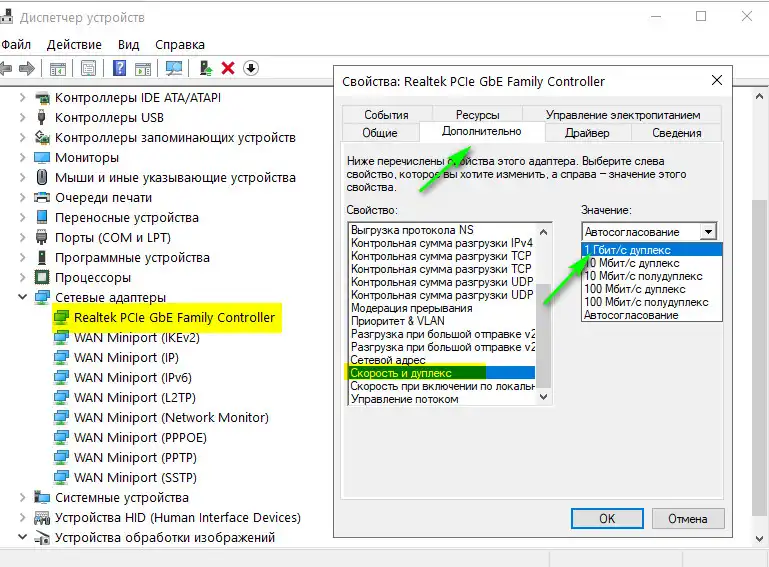Select 100 Мбит/с полудуплекс option

[x=646, y=302]
